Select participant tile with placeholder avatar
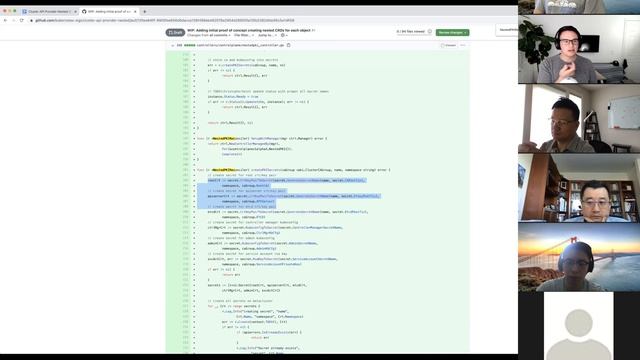The image size is (640, 360). 579,326
